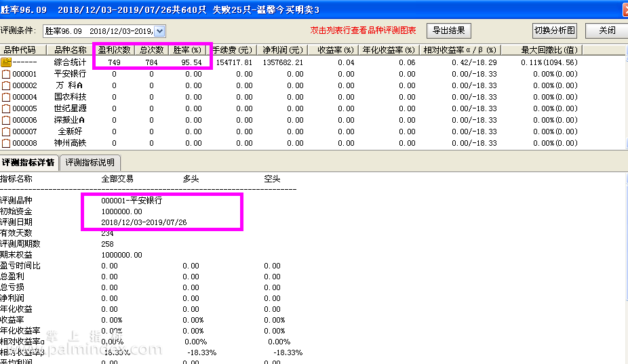Open the 评测条件 dropdown arrow
Viewport: 628px width, 364px height.
point(159,31)
